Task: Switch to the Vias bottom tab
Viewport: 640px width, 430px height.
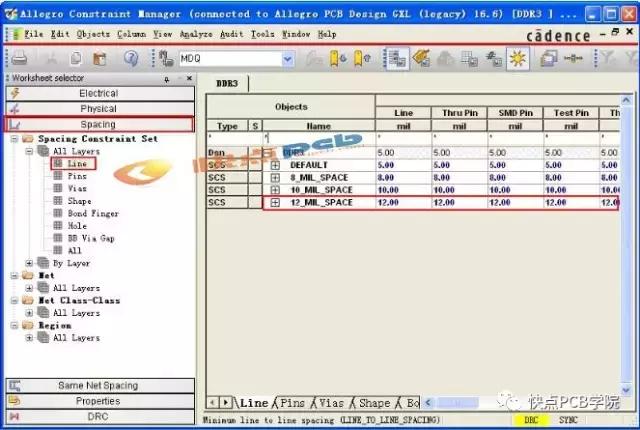Action: click(x=331, y=403)
